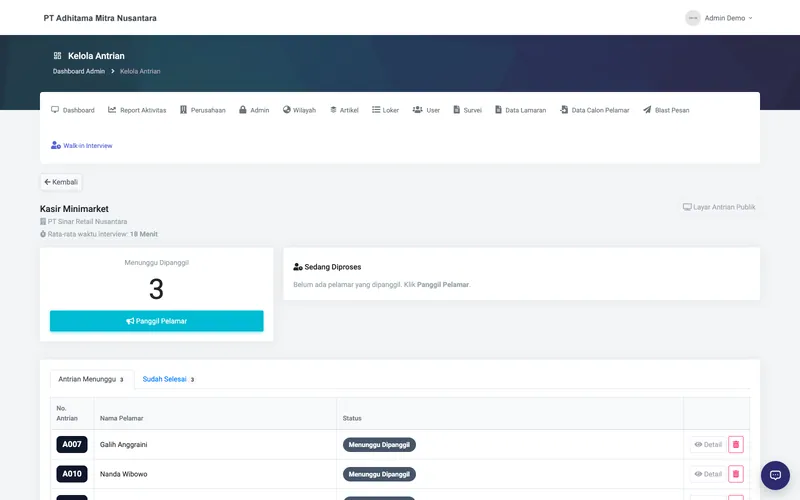
Task: View Detail for Galih Anggraini
Action: click(708, 444)
